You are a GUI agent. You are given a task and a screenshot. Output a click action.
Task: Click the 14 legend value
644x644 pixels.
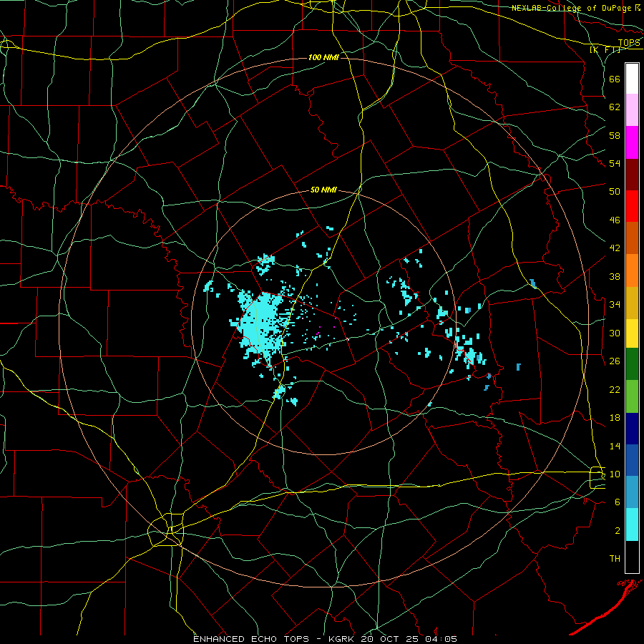pyautogui.click(x=615, y=446)
